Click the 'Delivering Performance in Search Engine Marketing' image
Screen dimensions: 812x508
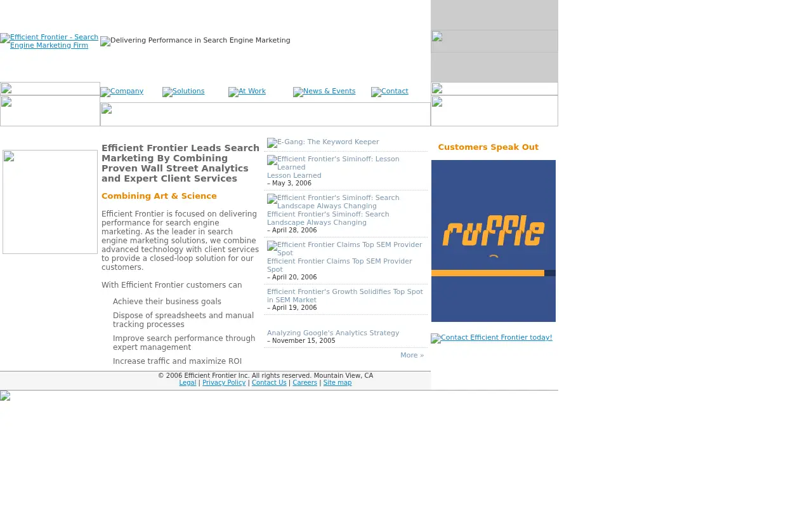click(x=195, y=41)
